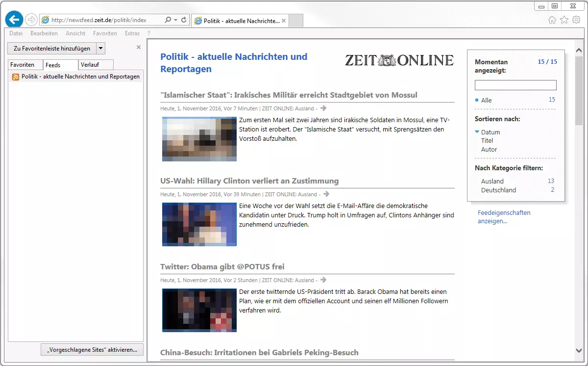588x366 pixels.
Task: Open the feed title Politik link
Action: tap(234, 63)
